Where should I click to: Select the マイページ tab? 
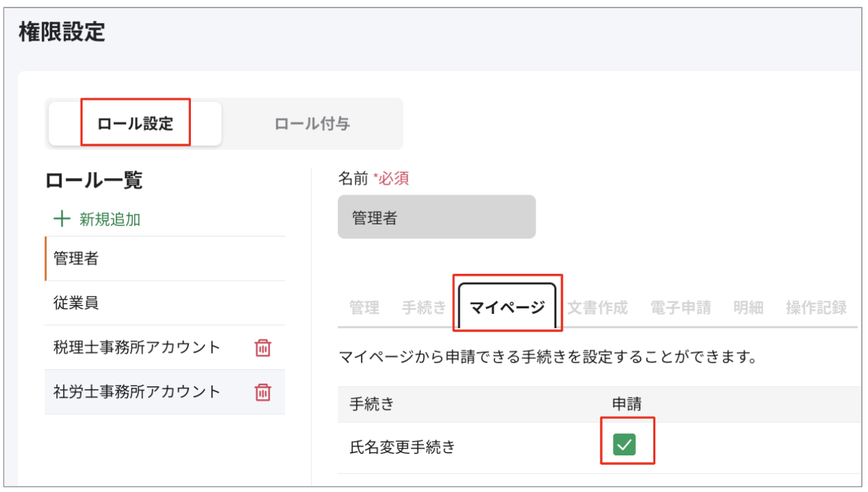coord(506,307)
